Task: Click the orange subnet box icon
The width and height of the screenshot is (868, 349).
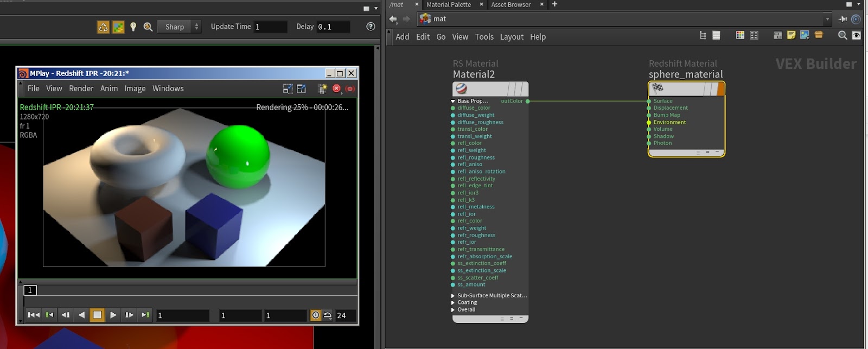Action: coord(819,35)
